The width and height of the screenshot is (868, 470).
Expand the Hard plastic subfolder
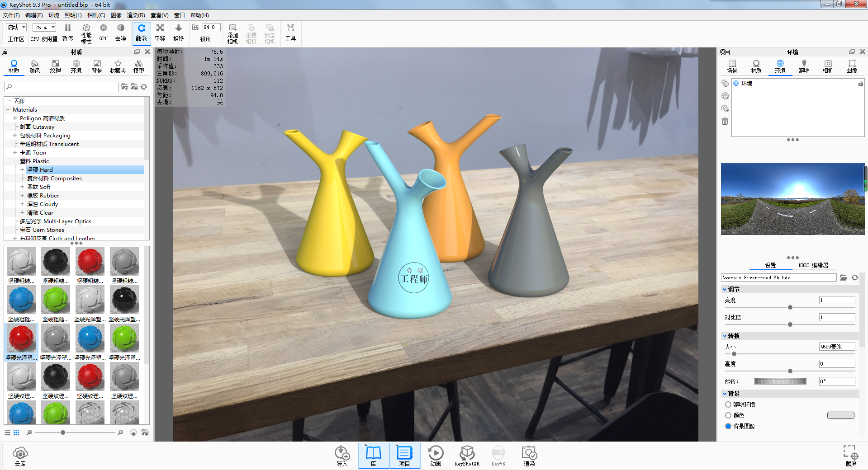22,169
